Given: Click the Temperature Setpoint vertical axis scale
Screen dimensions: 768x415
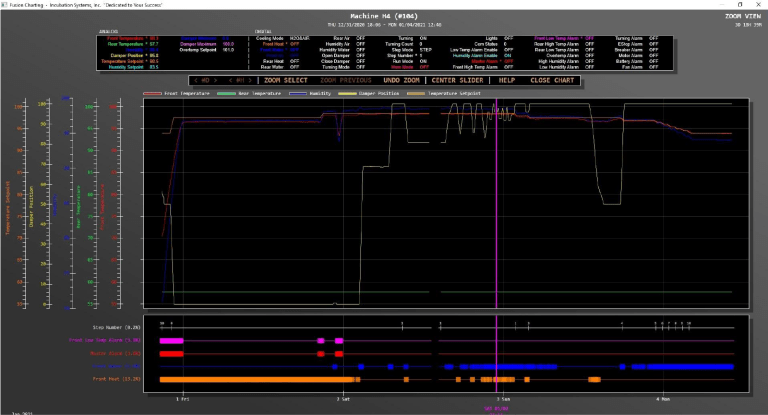Looking at the screenshot, I should click(x=24, y=200).
